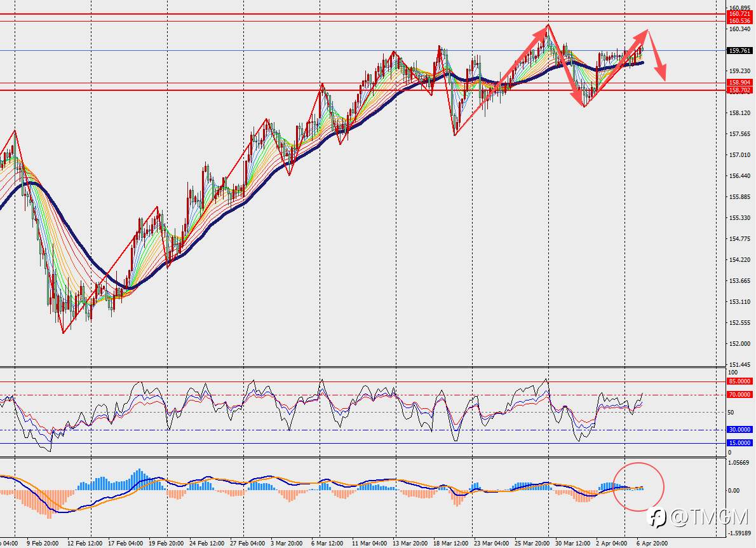
Task: Select the current price tag 159.761
Action: coord(739,51)
